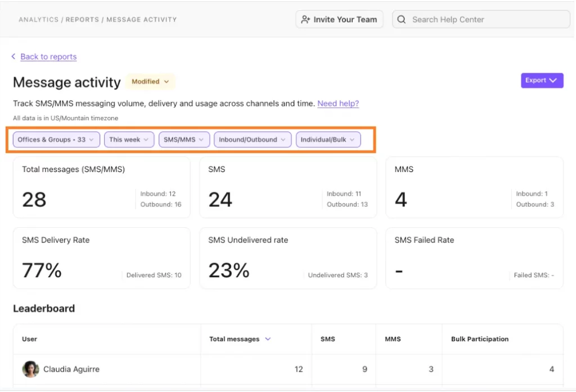Open the Modified status dropdown

(x=150, y=82)
